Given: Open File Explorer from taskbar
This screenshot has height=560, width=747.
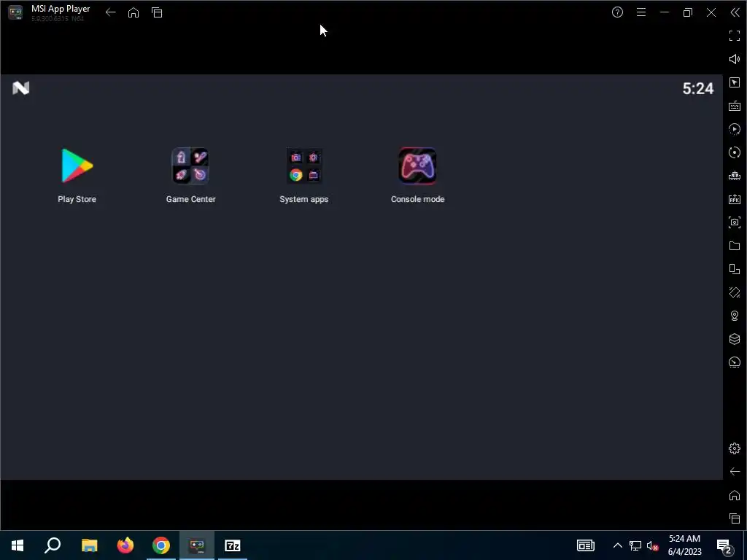Looking at the screenshot, I should tap(89, 545).
